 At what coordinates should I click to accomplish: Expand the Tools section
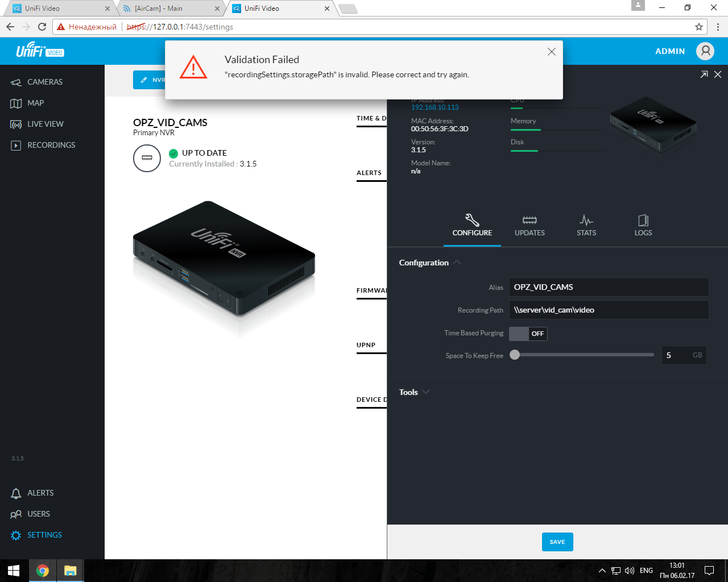click(414, 392)
